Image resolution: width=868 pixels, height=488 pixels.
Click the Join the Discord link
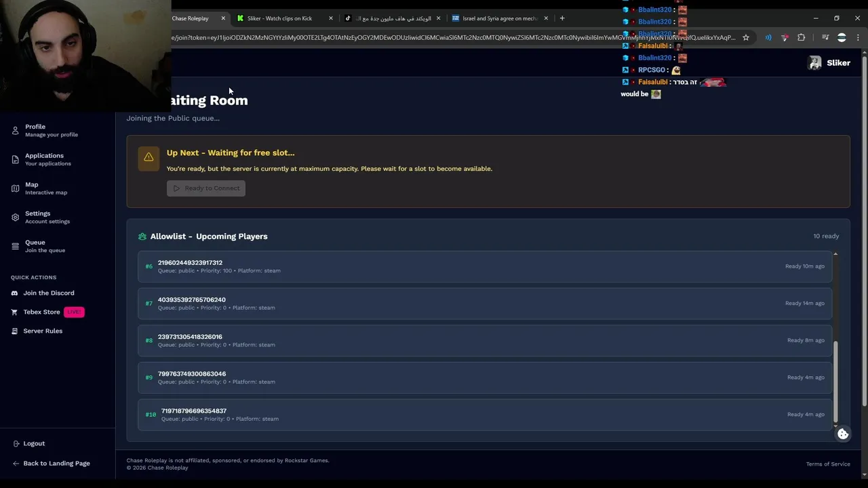[49, 293]
